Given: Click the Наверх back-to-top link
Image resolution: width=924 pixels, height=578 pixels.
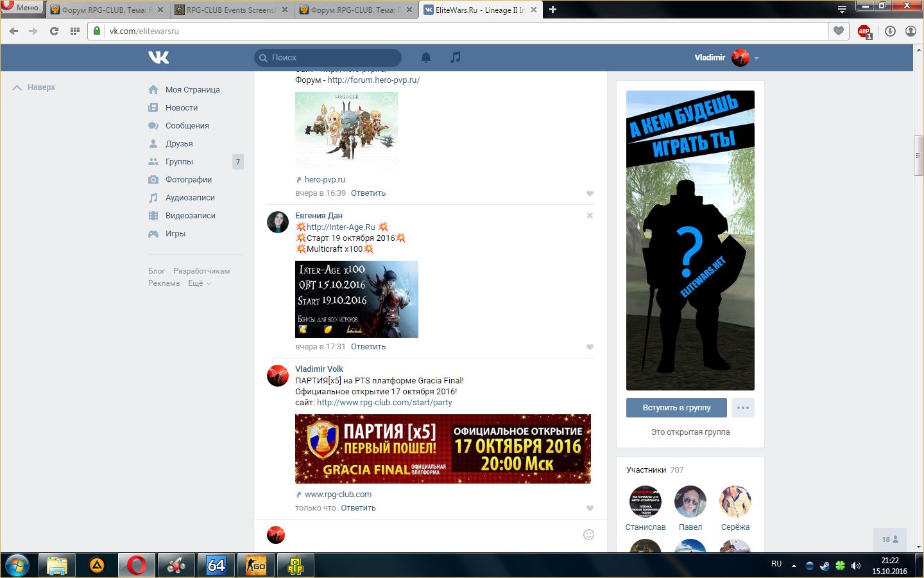Looking at the screenshot, I should pos(34,87).
